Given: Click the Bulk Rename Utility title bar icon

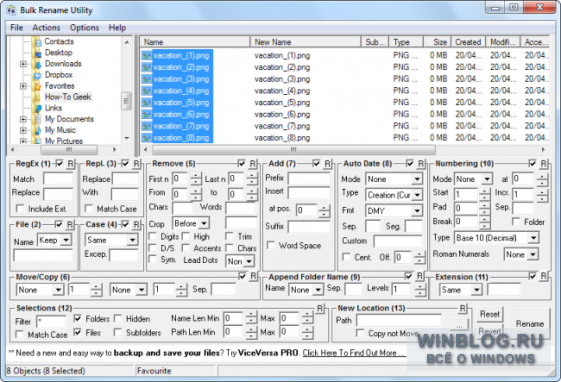Looking at the screenshot, I should 11,10.
